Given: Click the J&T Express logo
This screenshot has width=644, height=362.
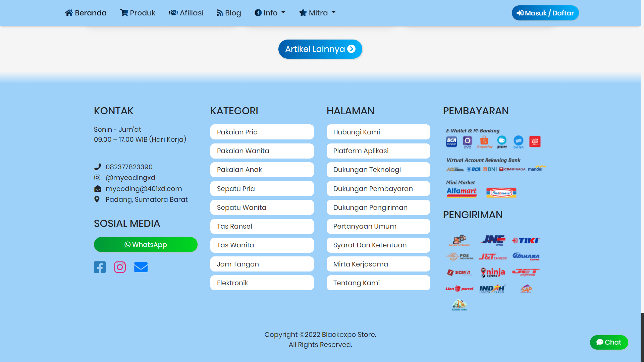Looking at the screenshot, I should point(492,256).
